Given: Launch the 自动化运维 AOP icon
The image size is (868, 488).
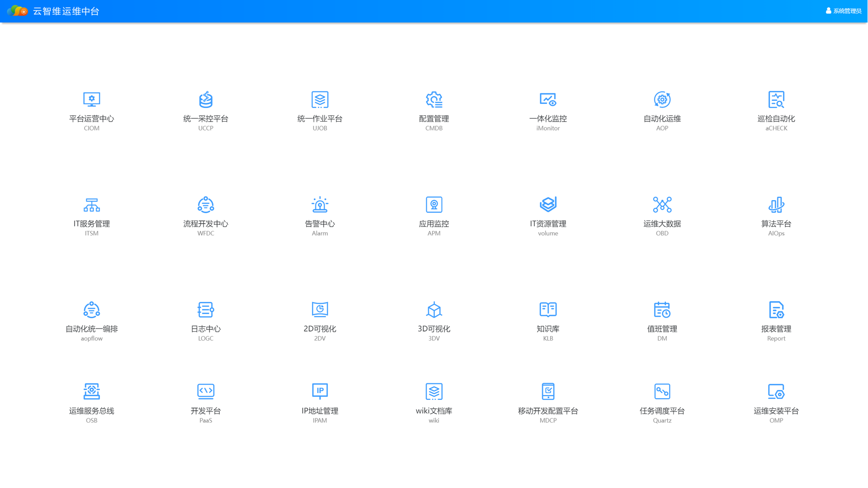Looking at the screenshot, I should (662, 99).
